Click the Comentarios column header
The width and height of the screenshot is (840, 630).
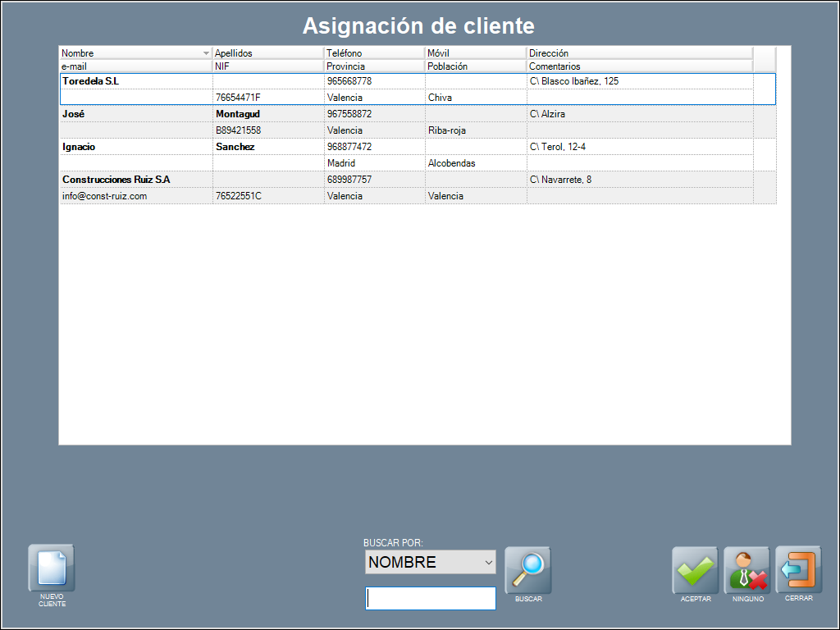(639, 66)
